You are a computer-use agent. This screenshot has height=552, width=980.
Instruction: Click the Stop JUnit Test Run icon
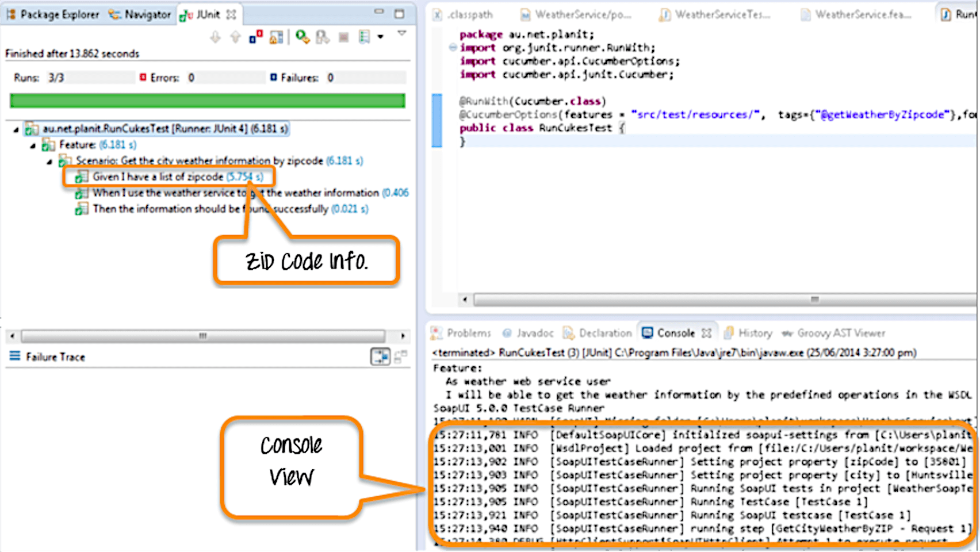(x=343, y=37)
